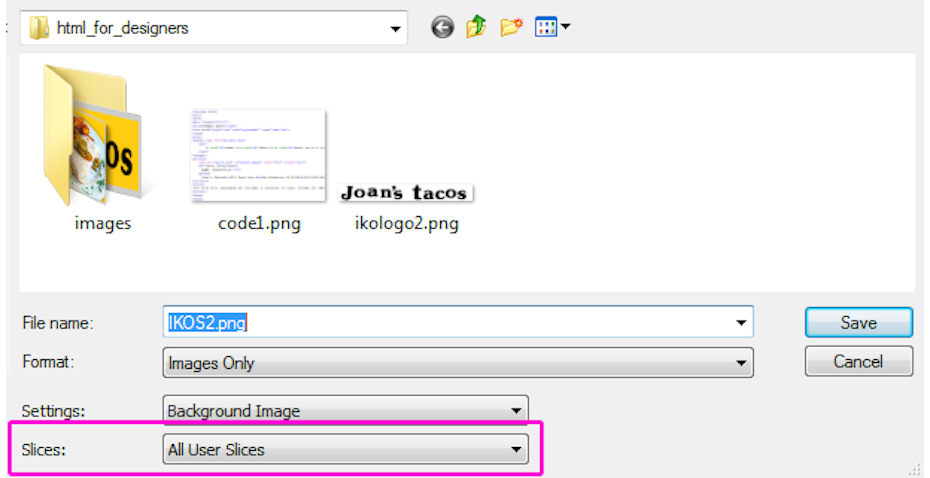The width and height of the screenshot is (930, 478).
Task: Open the Format dropdown showing Images Only
Action: (741, 364)
